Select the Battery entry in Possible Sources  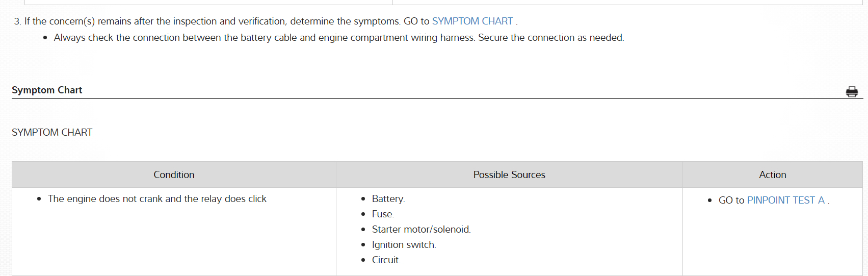pos(388,199)
